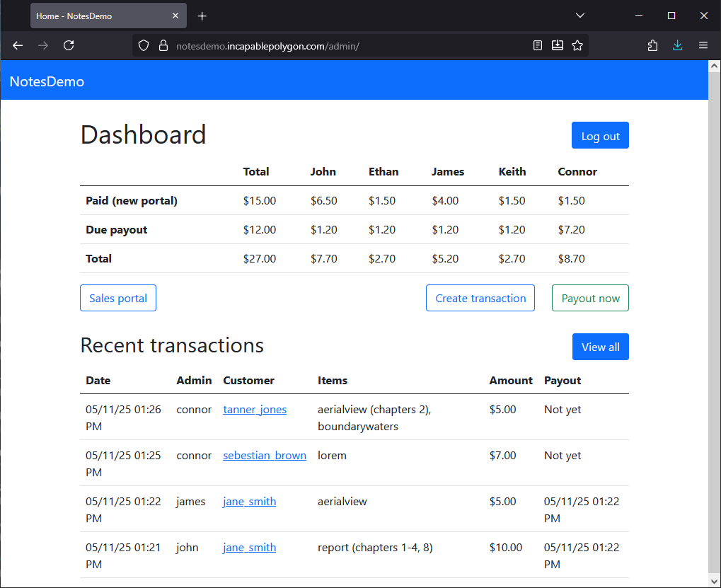Screen dimensions: 721x588
Task: Expand the list-all-tabs chevron
Action: (x=579, y=15)
